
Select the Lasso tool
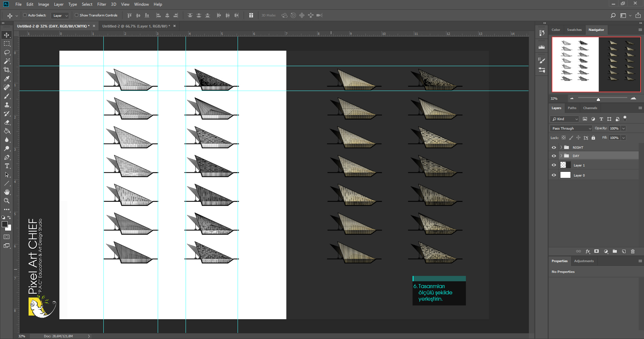[x=7, y=52]
